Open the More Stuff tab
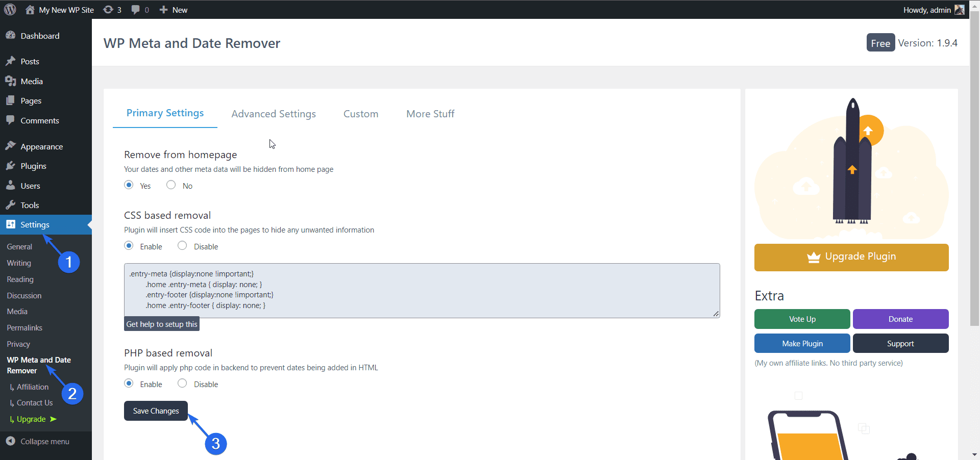Screen dimensions: 980x460 (x=430, y=114)
